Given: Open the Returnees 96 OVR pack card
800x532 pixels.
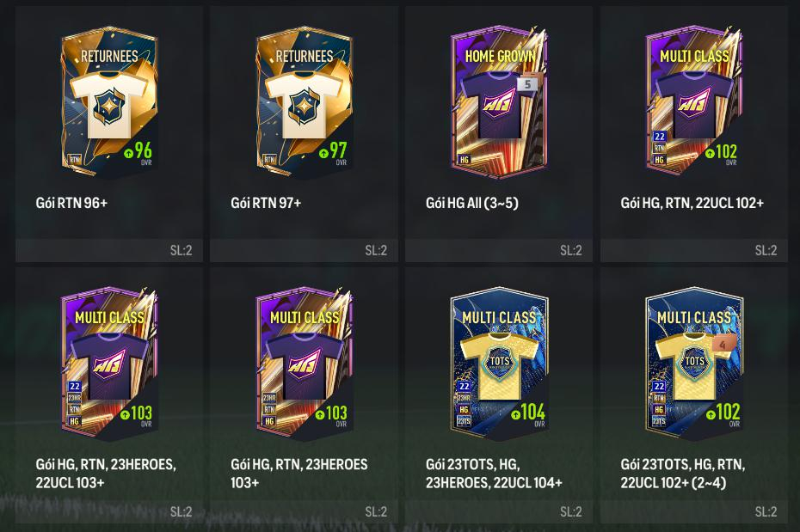Looking at the screenshot, I should pos(109,102).
